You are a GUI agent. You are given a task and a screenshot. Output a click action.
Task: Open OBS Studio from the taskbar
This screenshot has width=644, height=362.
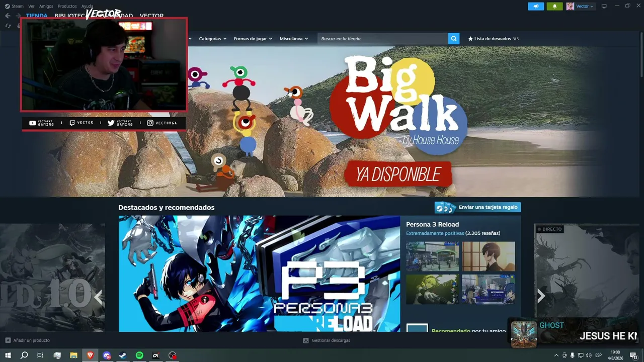click(x=173, y=355)
